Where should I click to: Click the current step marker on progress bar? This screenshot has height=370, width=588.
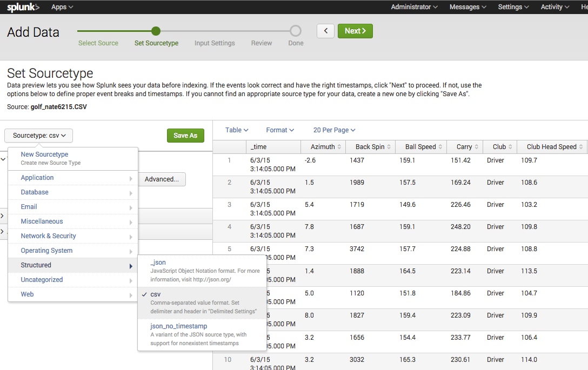(x=156, y=31)
